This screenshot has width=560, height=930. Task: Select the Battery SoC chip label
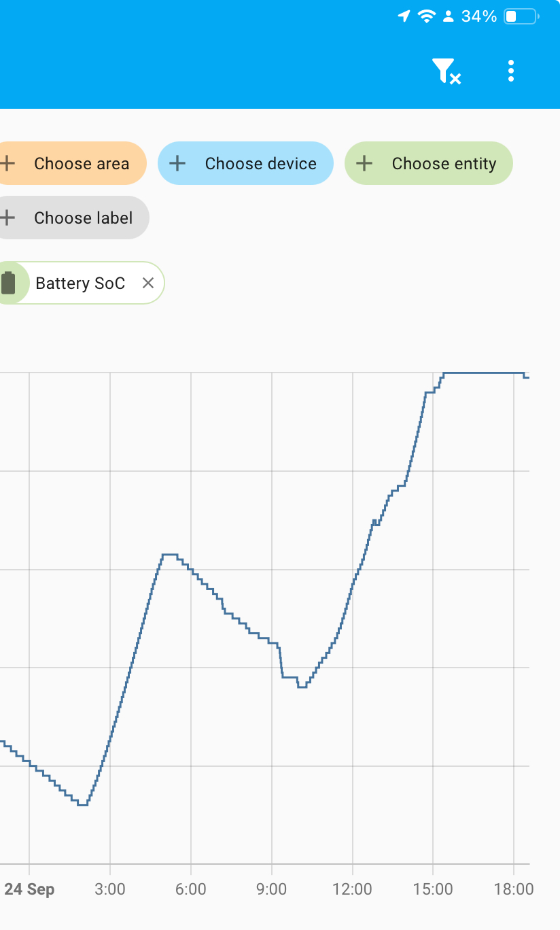click(80, 283)
